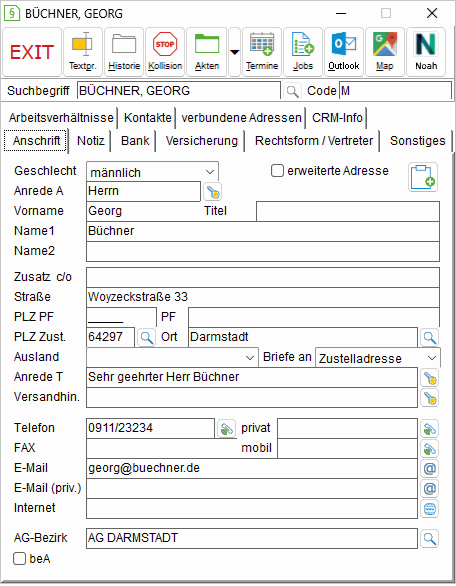The image size is (456, 586).
Task: Expand the Geschlecht dropdown
Action: [x=210, y=172]
